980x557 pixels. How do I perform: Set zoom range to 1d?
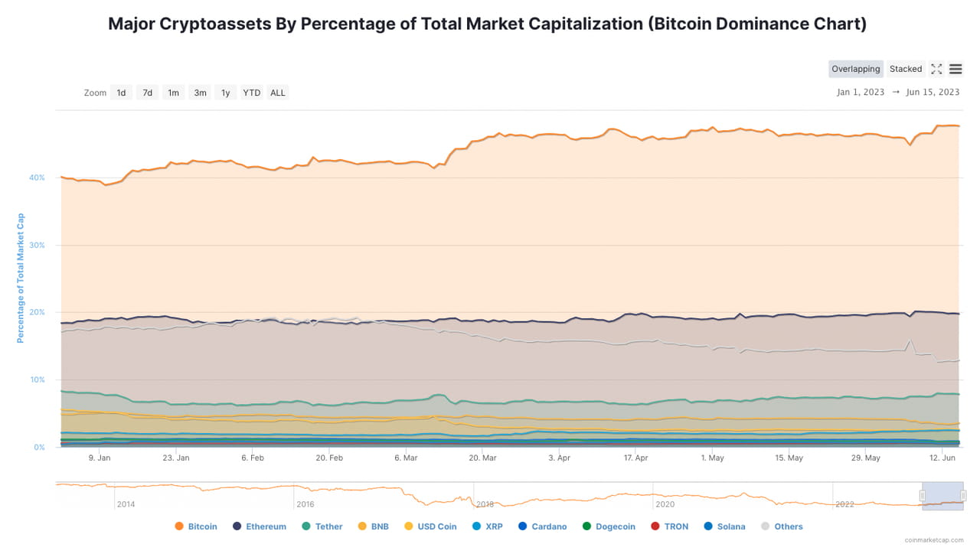pos(121,93)
